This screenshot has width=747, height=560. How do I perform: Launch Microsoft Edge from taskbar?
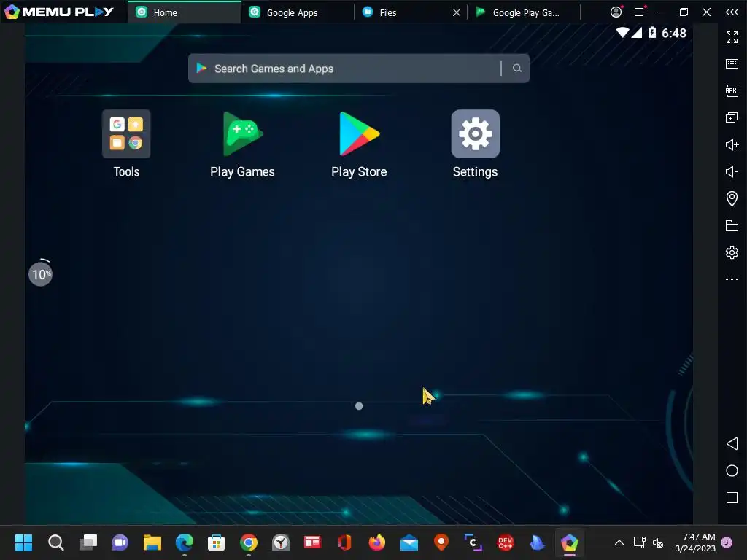(x=185, y=542)
